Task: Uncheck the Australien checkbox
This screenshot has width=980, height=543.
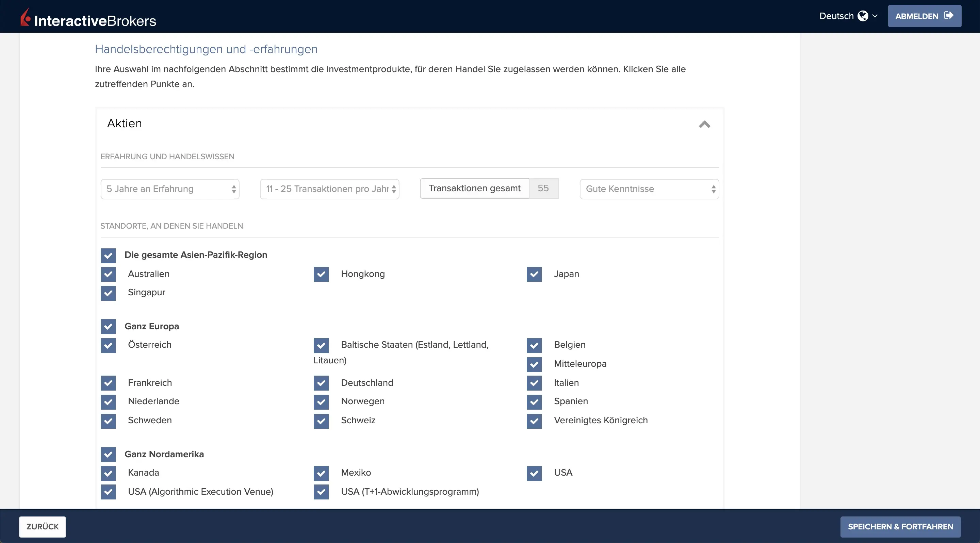Action: [108, 274]
